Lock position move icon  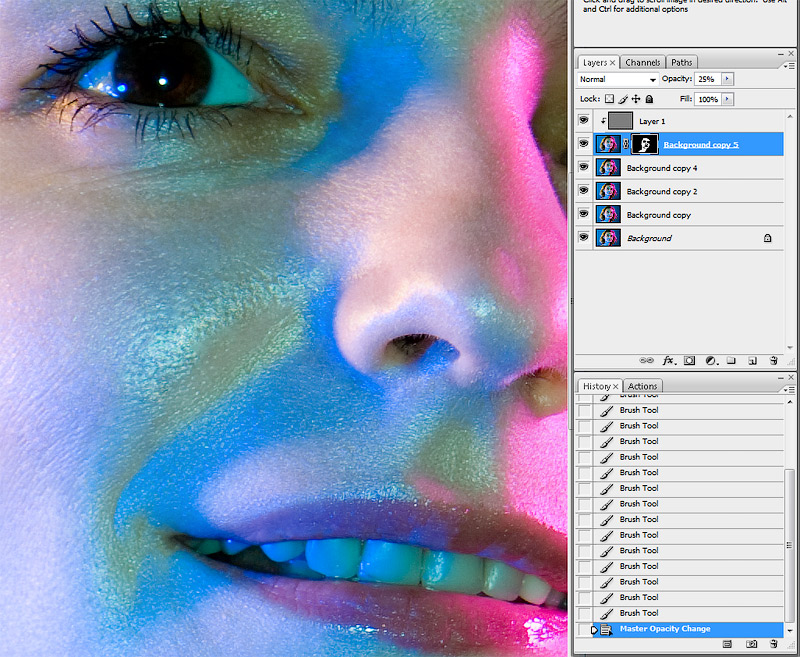636,99
